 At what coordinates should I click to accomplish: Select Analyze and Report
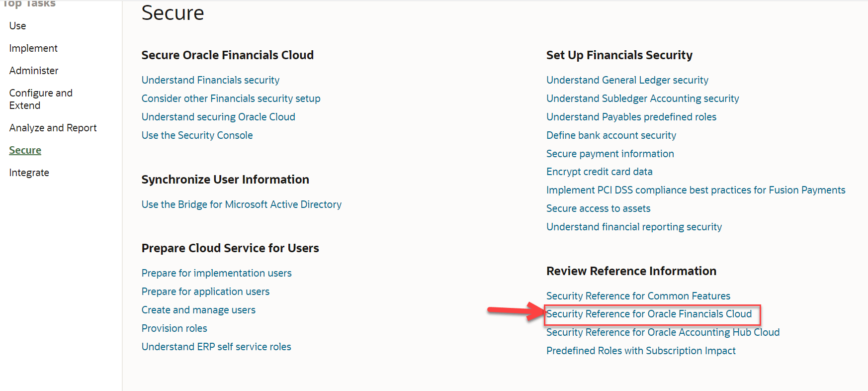pyautogui.click(x=53, y=128)
